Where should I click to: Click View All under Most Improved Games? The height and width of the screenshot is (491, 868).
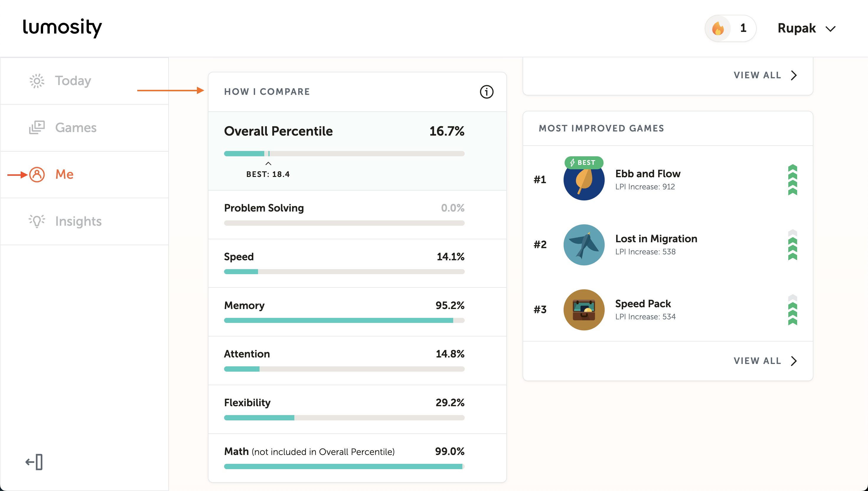(757, 361)
